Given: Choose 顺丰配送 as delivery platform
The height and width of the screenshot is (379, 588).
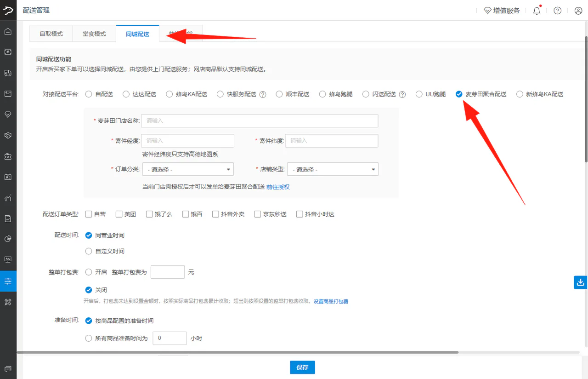Looking at the screenshot, I should 279,94.
